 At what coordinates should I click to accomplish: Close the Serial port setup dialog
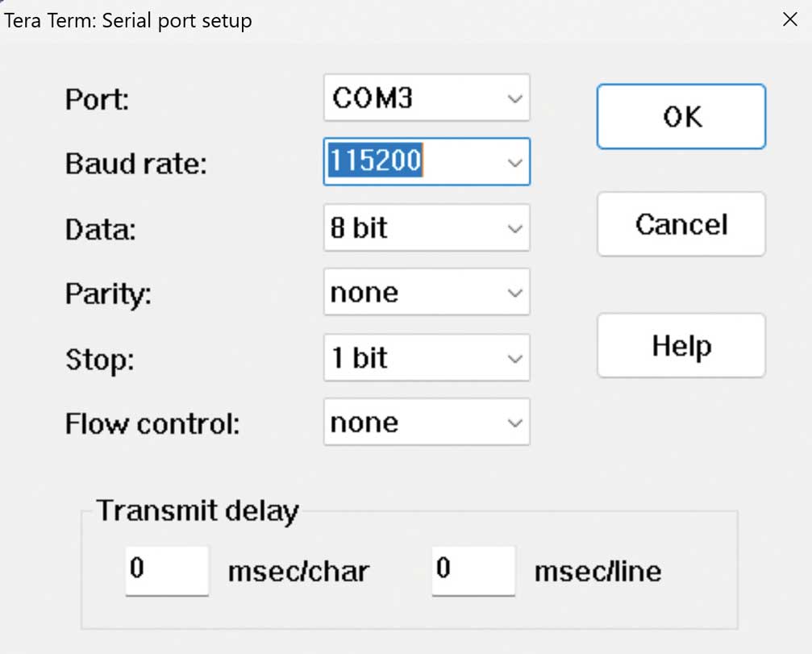click(790, 20)
